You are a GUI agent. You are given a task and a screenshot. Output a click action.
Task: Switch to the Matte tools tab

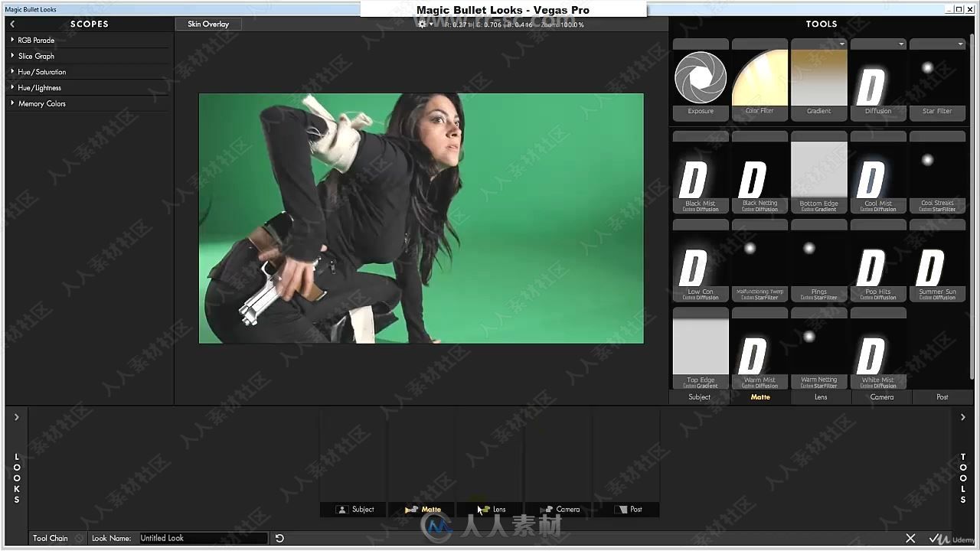pos(760,397)
